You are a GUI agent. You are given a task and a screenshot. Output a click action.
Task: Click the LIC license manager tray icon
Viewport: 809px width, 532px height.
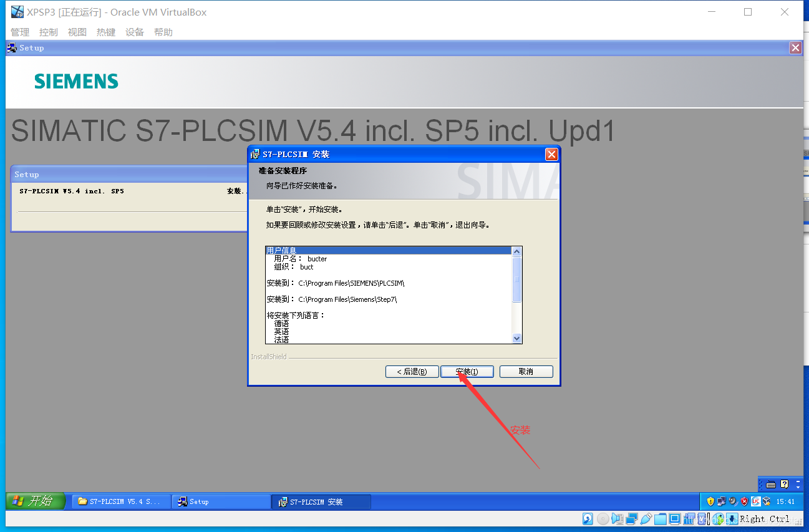[756, 501]
